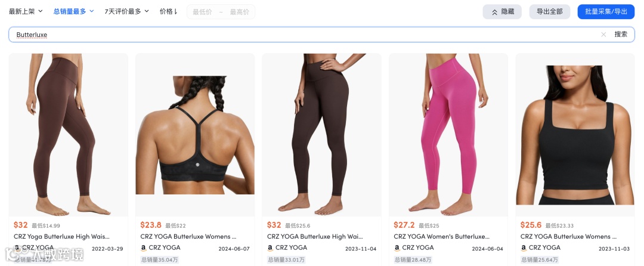Open the pink leggings product image
644x266 pixels.
(448, 135)
